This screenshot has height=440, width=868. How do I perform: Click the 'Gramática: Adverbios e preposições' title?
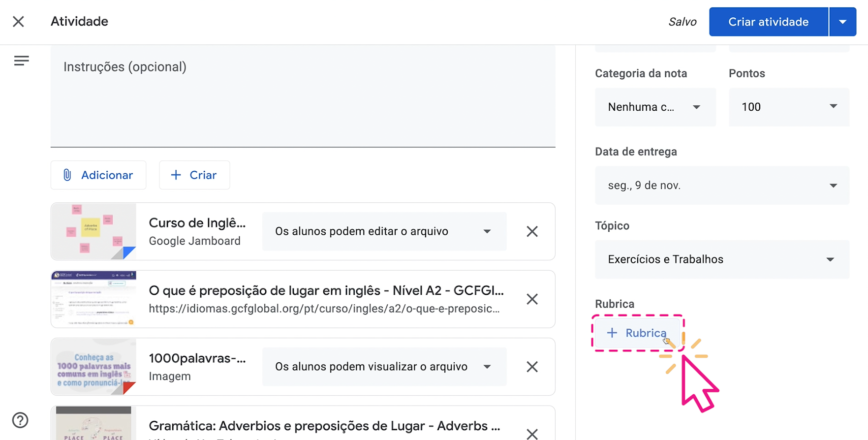coord(324,426)
